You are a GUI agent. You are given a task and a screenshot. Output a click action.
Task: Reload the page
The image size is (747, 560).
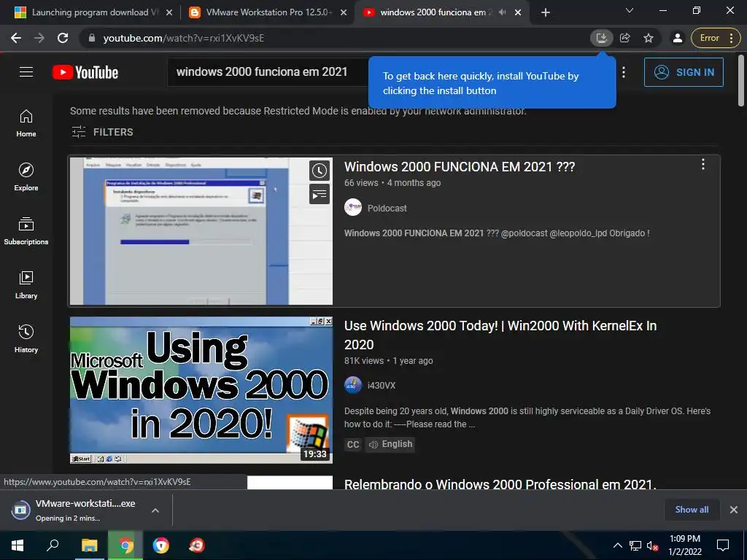point(63,38)
